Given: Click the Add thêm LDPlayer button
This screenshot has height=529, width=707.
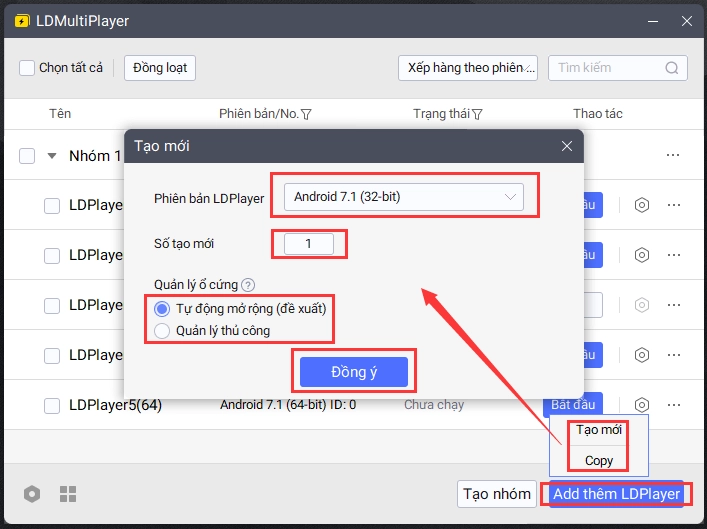Looking at the screenshot, I should (x=616, y=494).
